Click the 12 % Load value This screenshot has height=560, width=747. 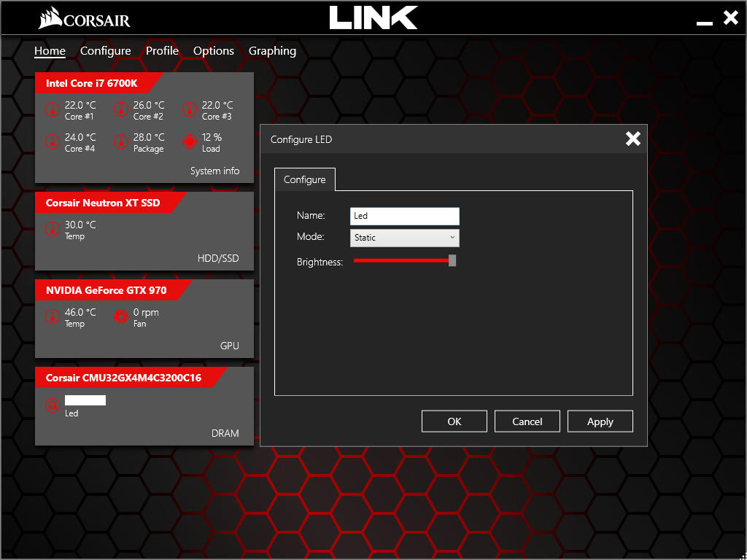point(212,138)
